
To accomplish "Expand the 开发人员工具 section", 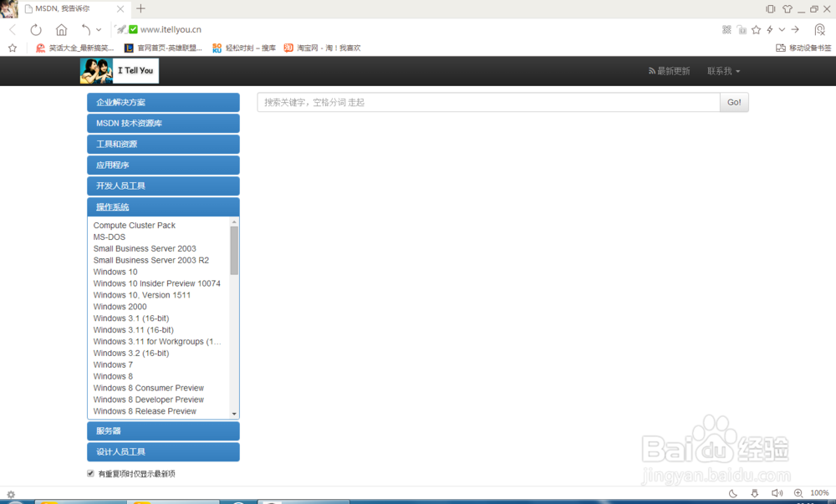I will [x=163, y=186].
